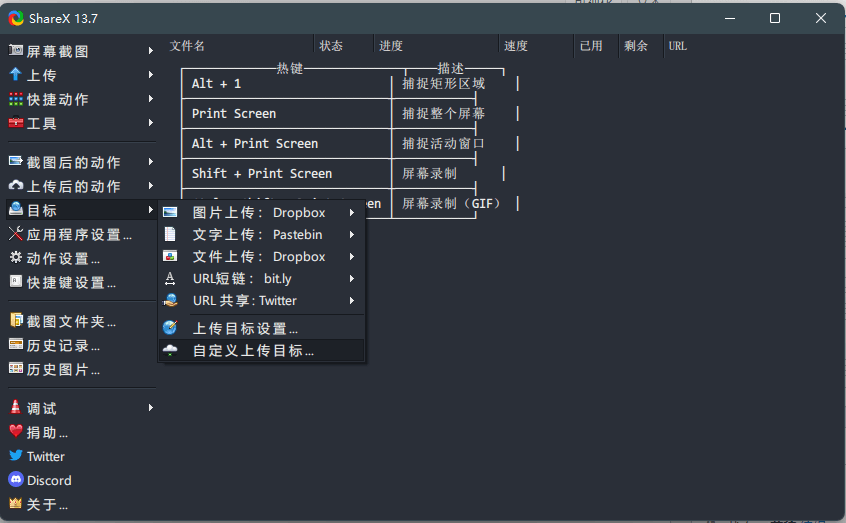Click the 'Shift + Print Screen' hotkey text

pyautogui.click(x=262, y=173)
